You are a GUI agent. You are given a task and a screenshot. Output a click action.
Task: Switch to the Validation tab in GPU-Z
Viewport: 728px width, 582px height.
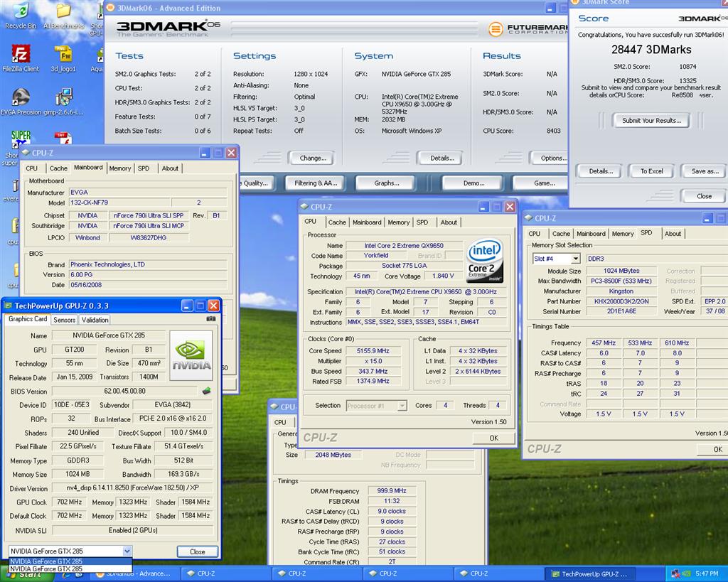pyautogui.click(x=95, y=320)
